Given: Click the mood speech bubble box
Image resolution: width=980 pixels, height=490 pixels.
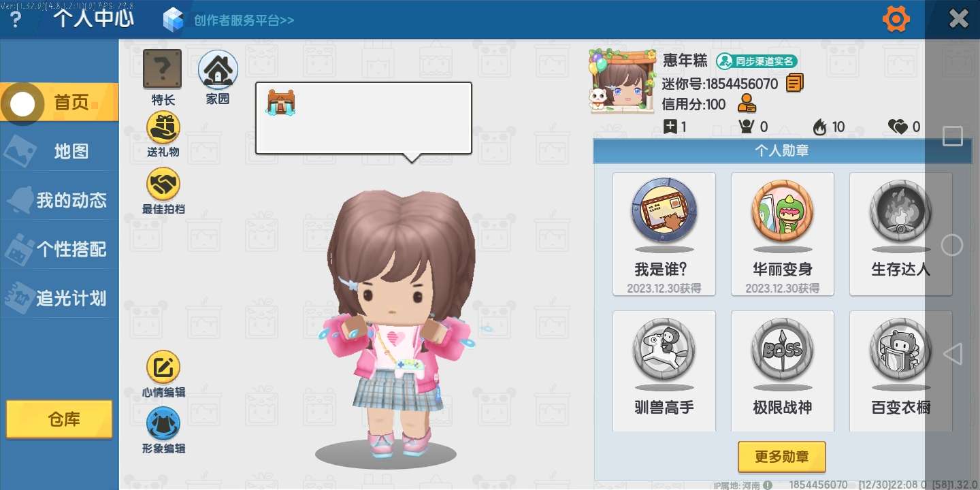Looking at the screenshot, I should 363,118.
